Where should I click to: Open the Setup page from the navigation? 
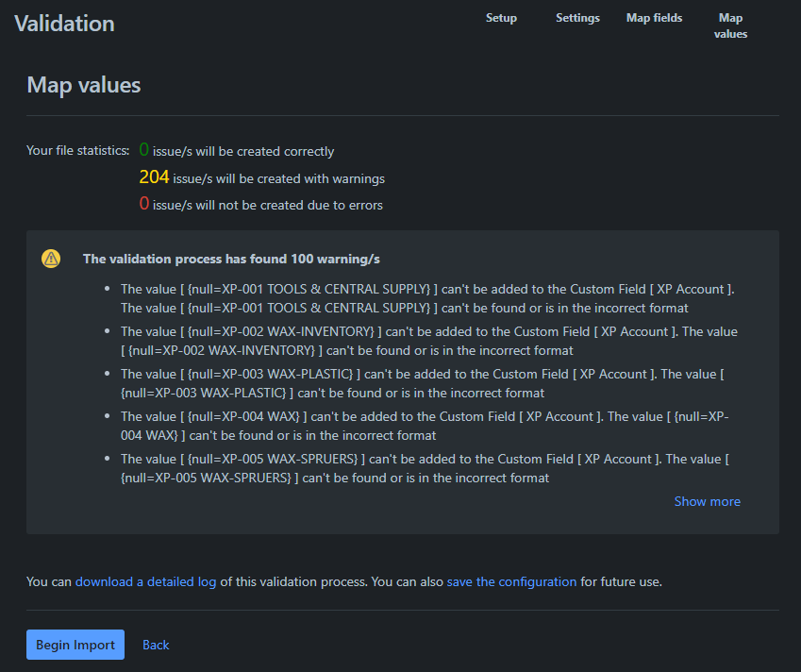tap(501, 18)
